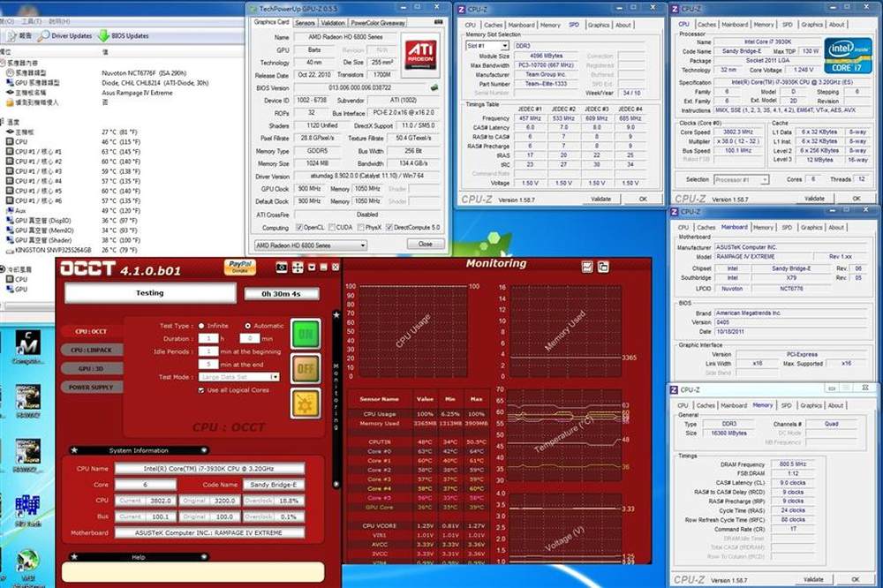The image size is (883, 588).
Task: Open the Graphics tab in the CPU-Z Memory window
Action: click(x=811, y=405)
